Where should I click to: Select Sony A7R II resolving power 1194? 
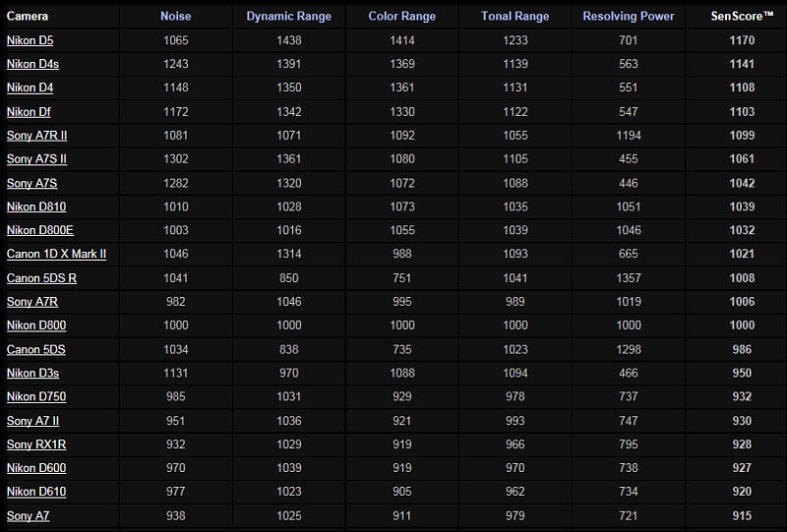click(629, 135)
